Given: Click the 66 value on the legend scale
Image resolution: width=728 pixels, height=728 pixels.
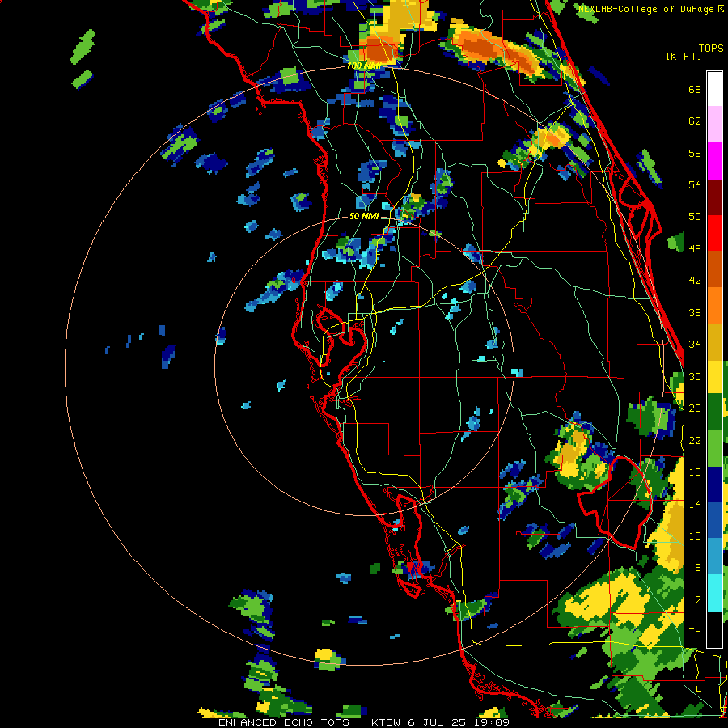Looking at the screenshot, I should coord(695,89).
